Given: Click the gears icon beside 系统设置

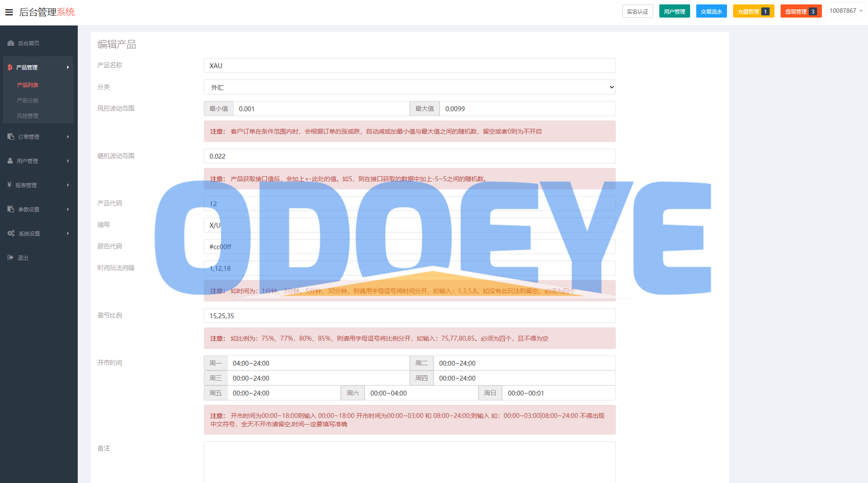Looking at the screenshot, I should click(x=11, y=233).
